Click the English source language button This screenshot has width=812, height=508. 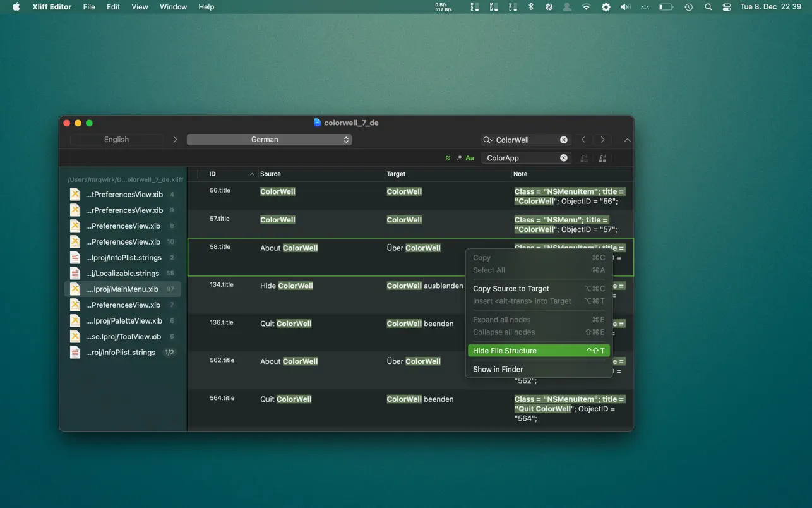(x=116, y=140)
